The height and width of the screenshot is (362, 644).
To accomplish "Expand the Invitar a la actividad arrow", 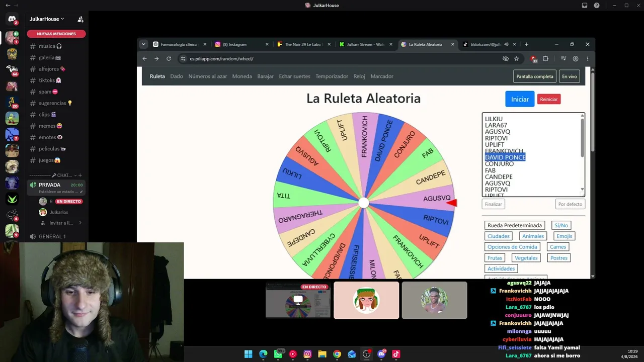I will click(80, 223).
